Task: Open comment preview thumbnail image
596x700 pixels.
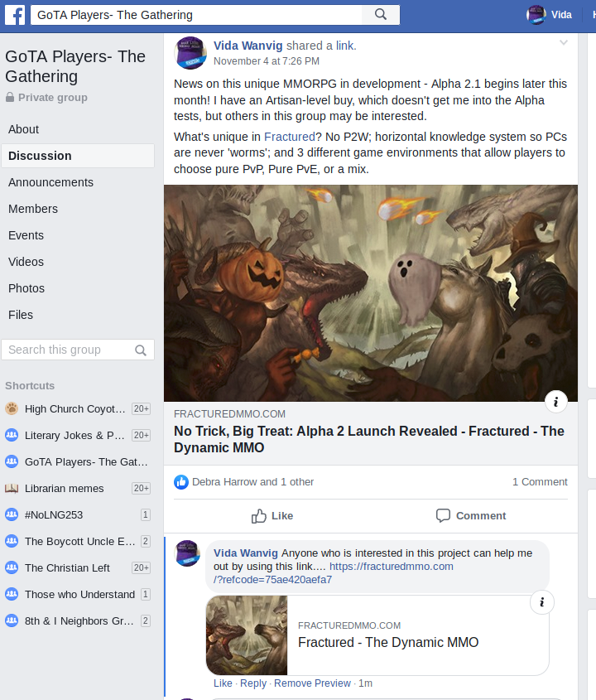Action: pyautogui.click(x=247, y=635)
